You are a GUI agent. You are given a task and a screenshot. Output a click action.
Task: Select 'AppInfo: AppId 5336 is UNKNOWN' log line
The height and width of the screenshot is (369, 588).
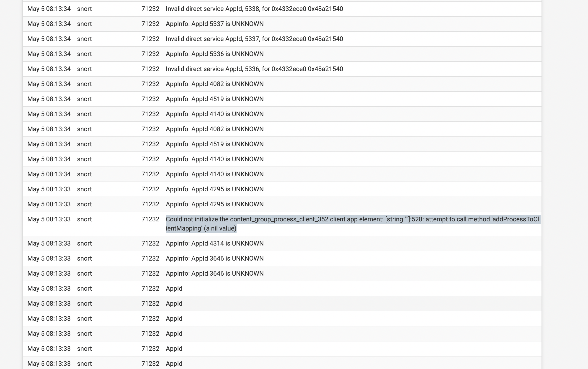tap(214, 54)
